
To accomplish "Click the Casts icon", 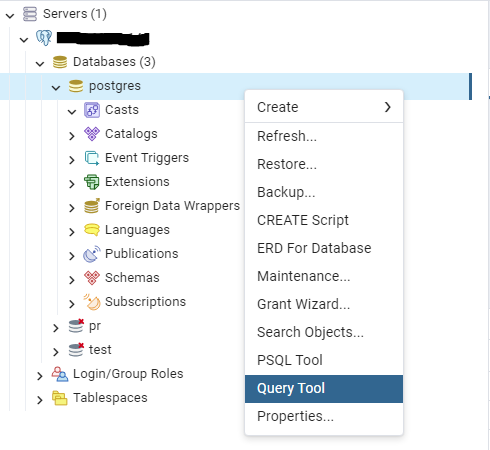I will [92, 110].
